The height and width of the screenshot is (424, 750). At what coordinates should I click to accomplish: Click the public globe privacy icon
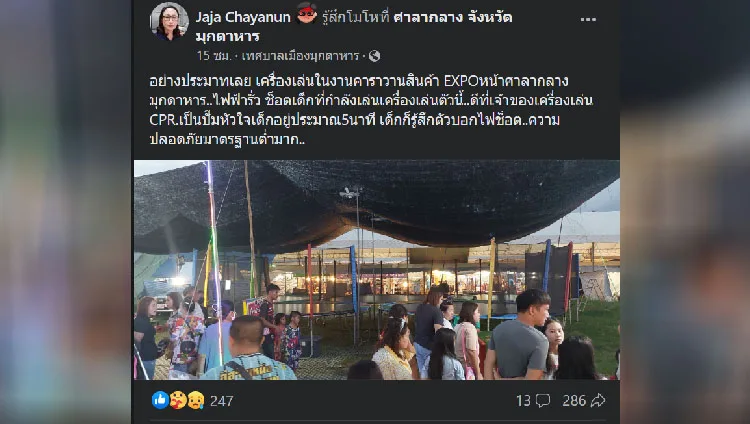pos(375,56)
